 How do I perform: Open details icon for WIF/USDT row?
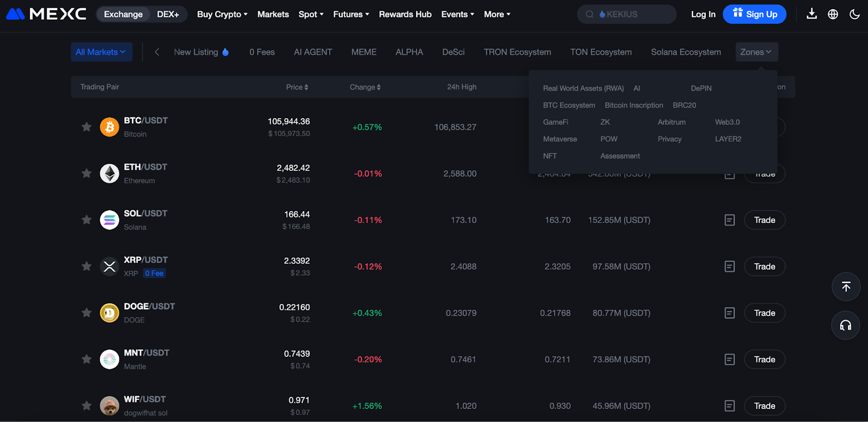(x=730, y=406)
